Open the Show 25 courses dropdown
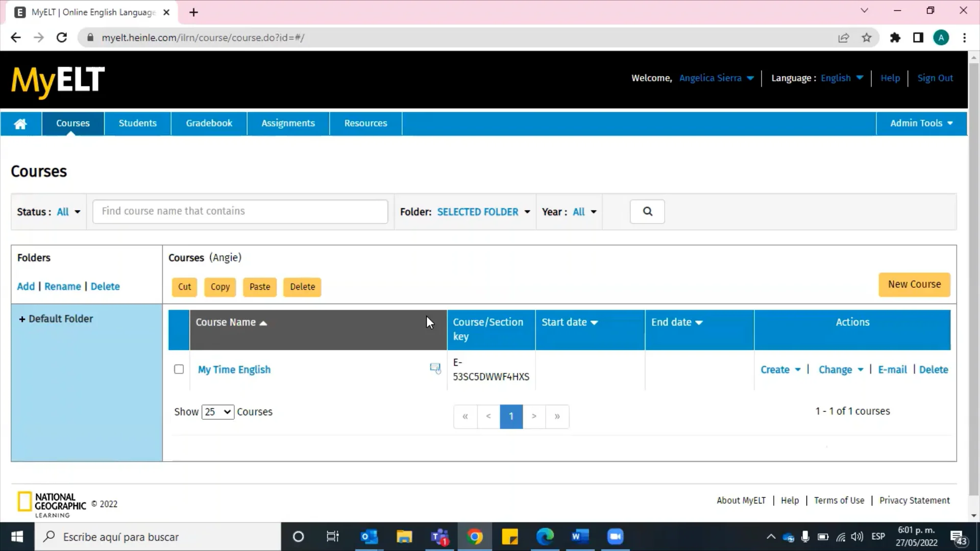Screen dimensions: 980x551 (x=217, y=412)
